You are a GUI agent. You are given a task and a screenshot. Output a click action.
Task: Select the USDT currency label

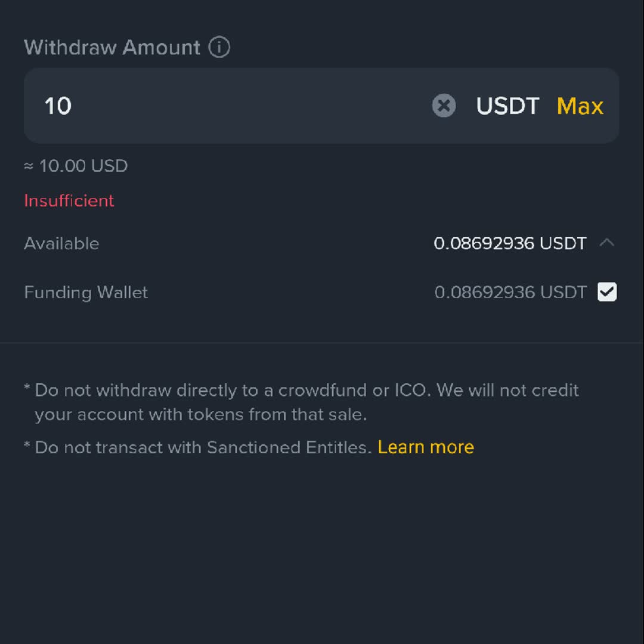point(507,106)
